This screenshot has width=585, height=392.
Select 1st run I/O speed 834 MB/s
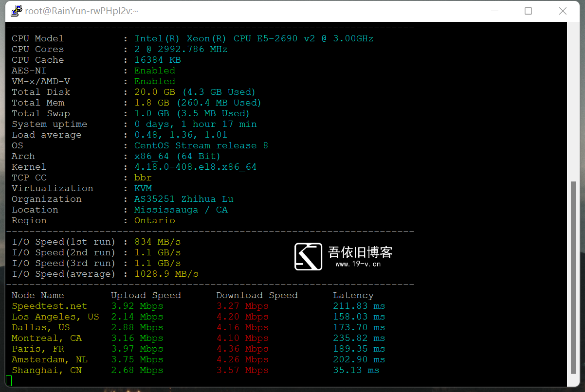pyautogui.click(x=158, y=242)
